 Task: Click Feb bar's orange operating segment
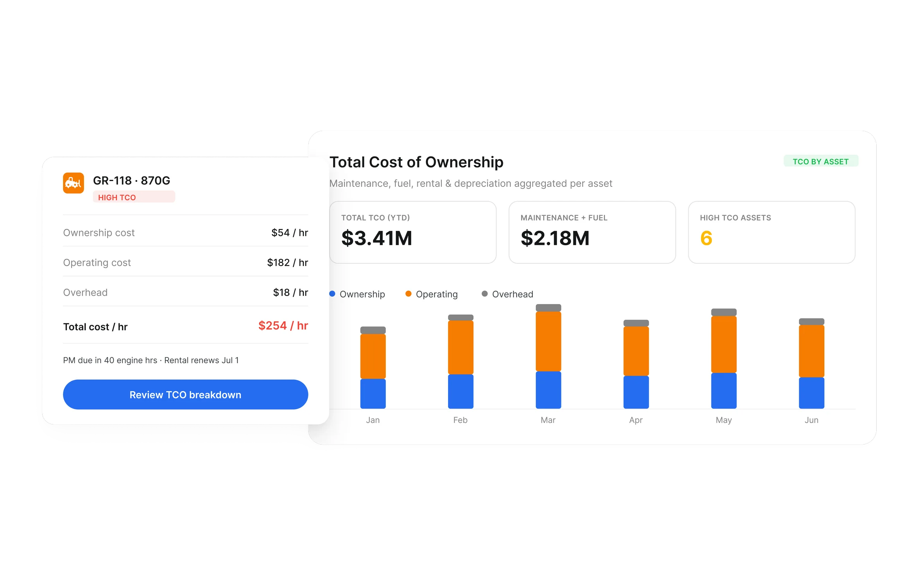click(460, 347)
